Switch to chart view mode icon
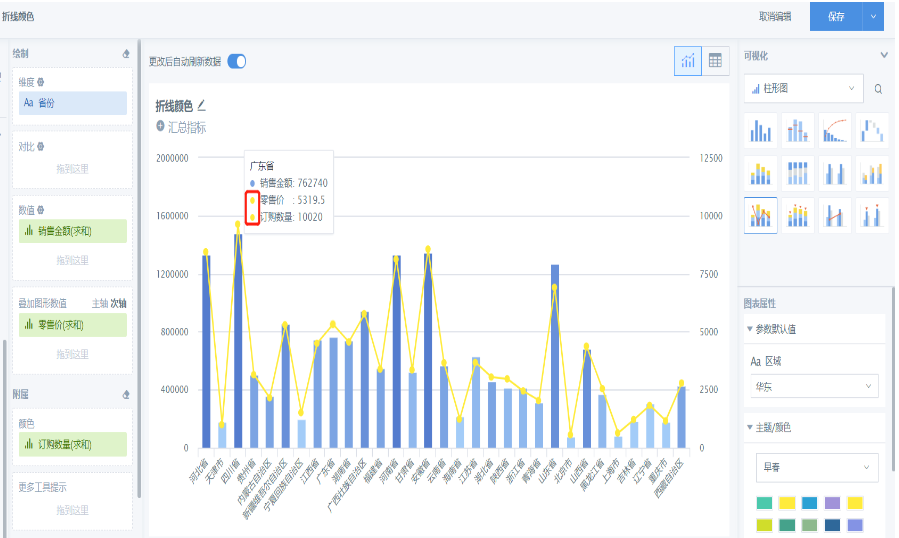Image resolution: width=899 pixels, height=538 pixels. [x=687, y=61]
